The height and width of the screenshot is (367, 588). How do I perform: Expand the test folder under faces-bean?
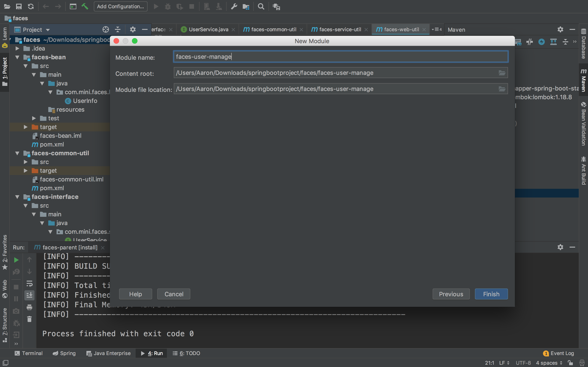pyautogui.click(x=34, y=118)
